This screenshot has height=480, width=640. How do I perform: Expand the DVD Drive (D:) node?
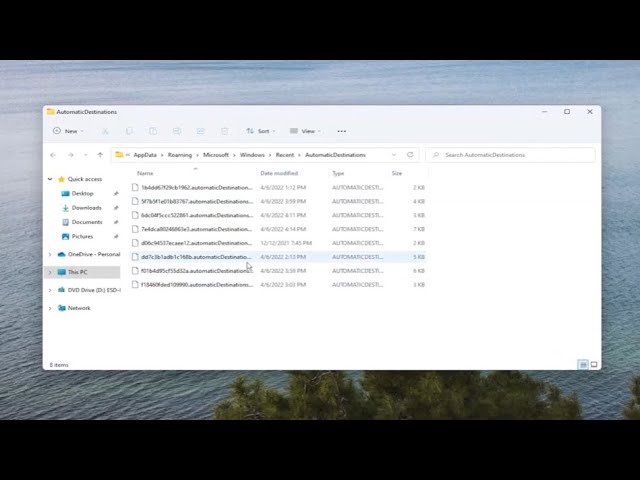point(50,290)
